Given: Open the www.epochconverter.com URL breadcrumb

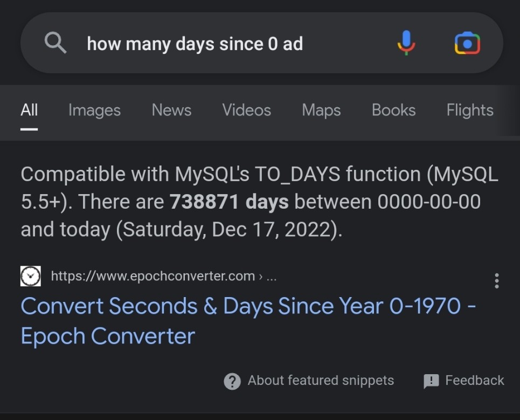Looking at the screenshot, I should point(164,276).
